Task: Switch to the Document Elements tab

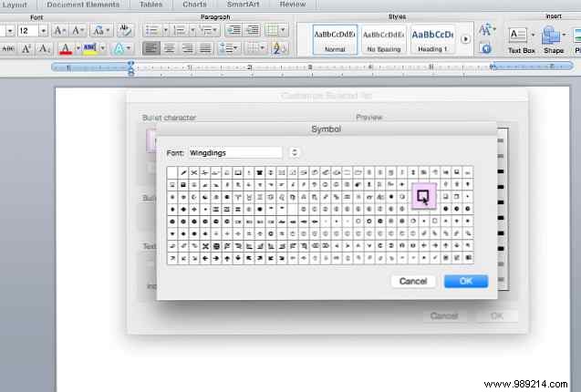Action: [x=83, y=5]
